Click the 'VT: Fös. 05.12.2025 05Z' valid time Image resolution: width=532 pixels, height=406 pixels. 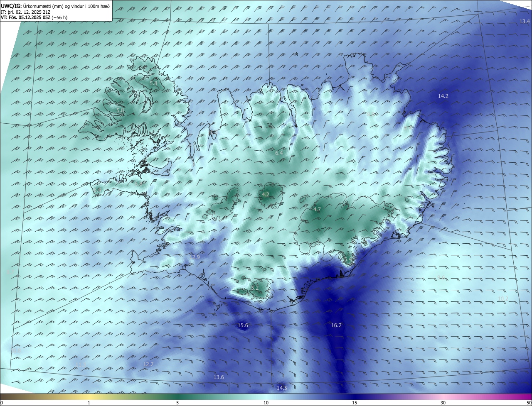point(25,17)
